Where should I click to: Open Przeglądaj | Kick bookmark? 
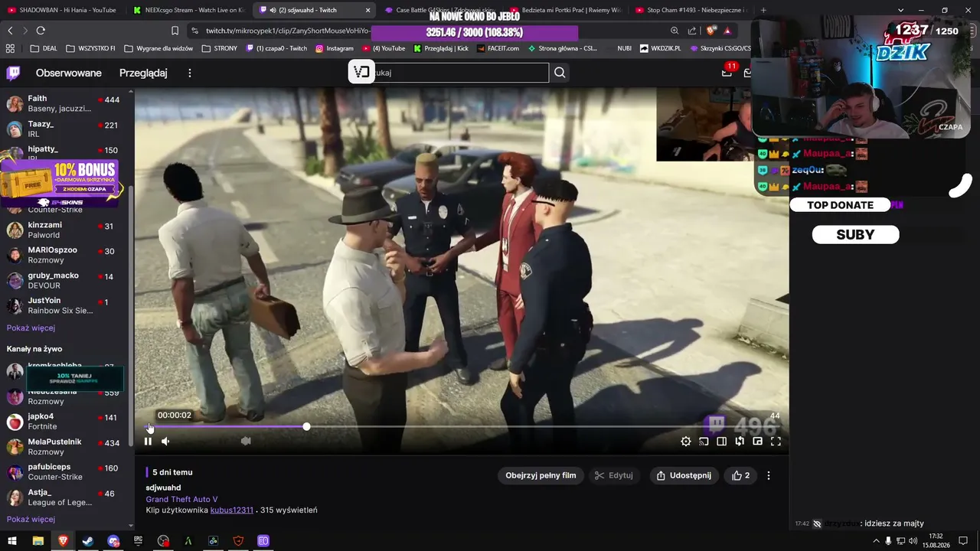[441, 48]
